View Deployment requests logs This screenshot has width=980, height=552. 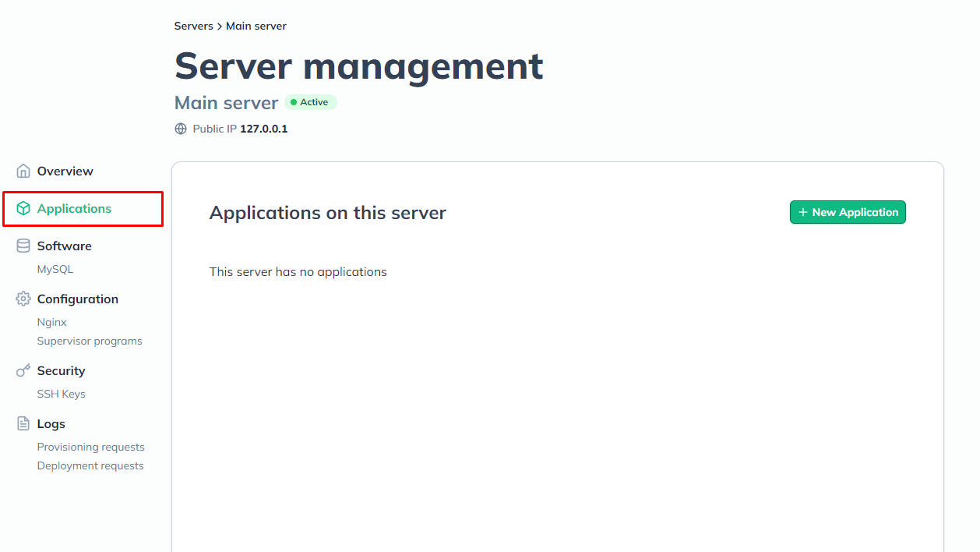pos(90,465)
